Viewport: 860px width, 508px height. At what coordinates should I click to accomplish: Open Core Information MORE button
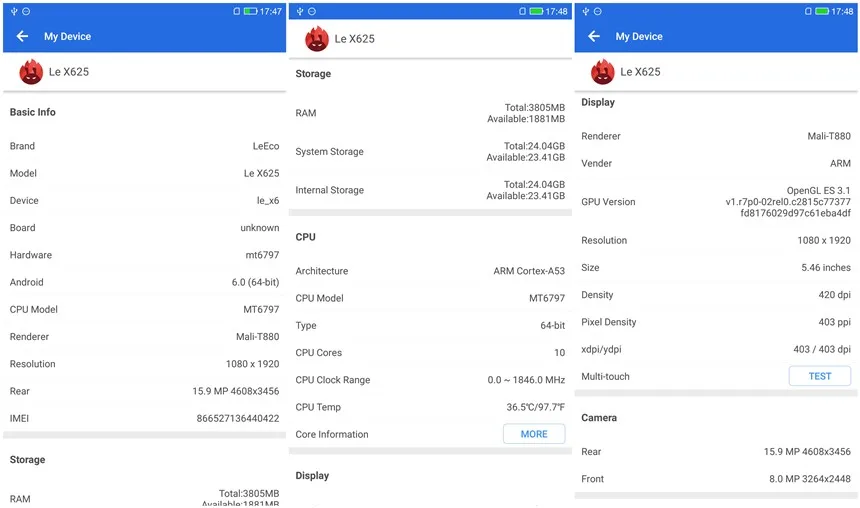tap(534, 434)
